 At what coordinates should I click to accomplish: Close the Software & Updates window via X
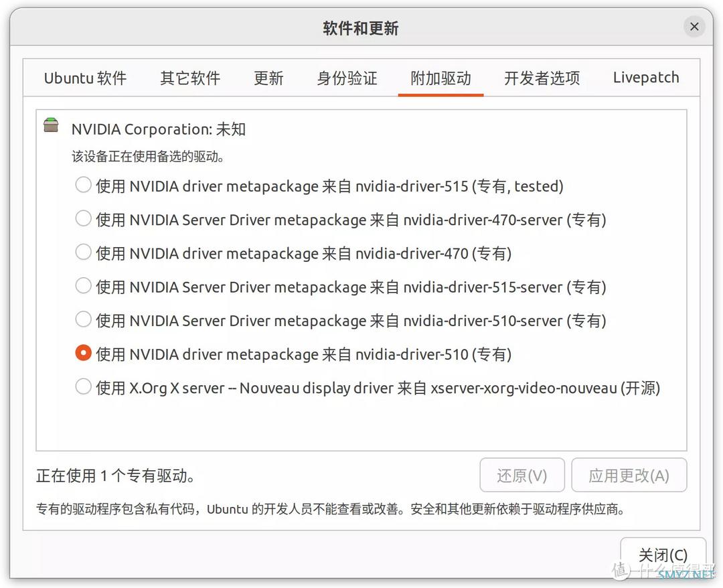click(694, 27)
